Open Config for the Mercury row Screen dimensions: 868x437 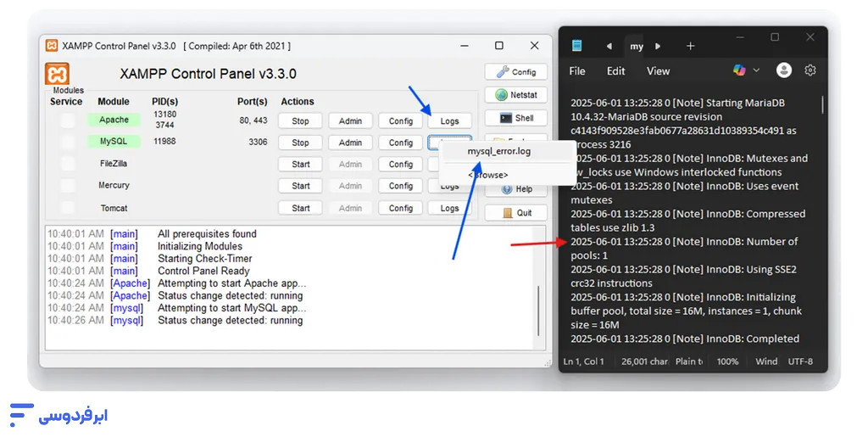coord(401,186)
